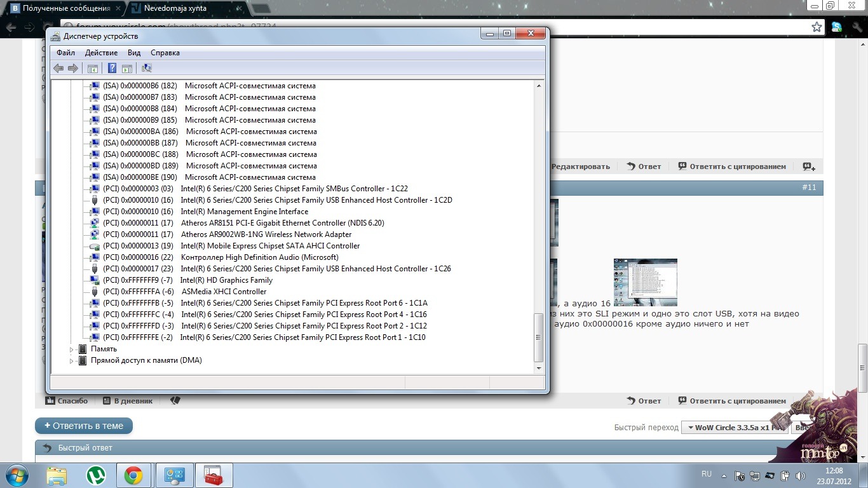Viewport: 868px width, 488px height.
Task: Click the device list vertical scrollbar thumb
Action: (539, 337)
